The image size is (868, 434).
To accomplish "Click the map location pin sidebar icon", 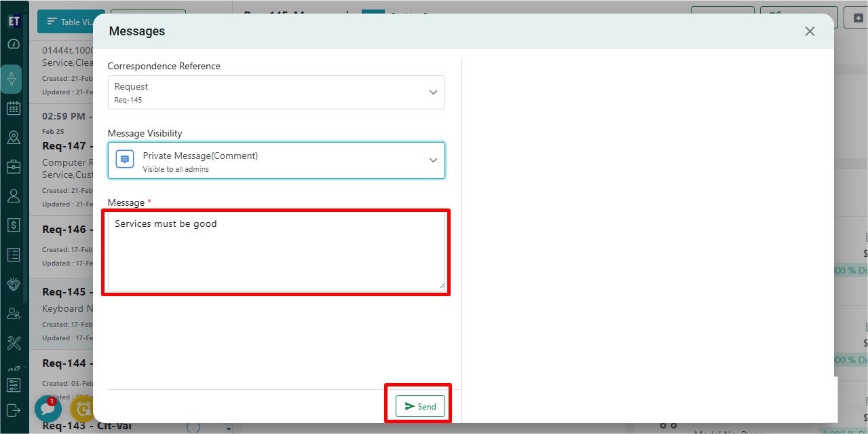I will click(14, 138).
